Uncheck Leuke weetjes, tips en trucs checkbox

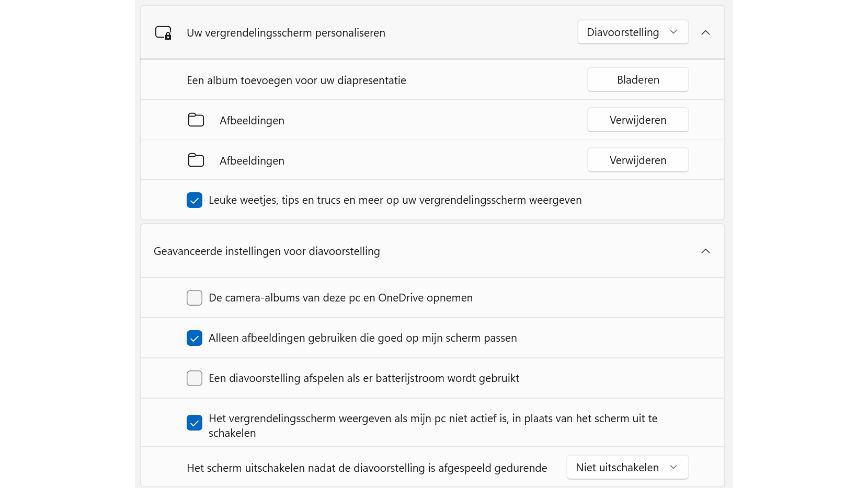195,201
